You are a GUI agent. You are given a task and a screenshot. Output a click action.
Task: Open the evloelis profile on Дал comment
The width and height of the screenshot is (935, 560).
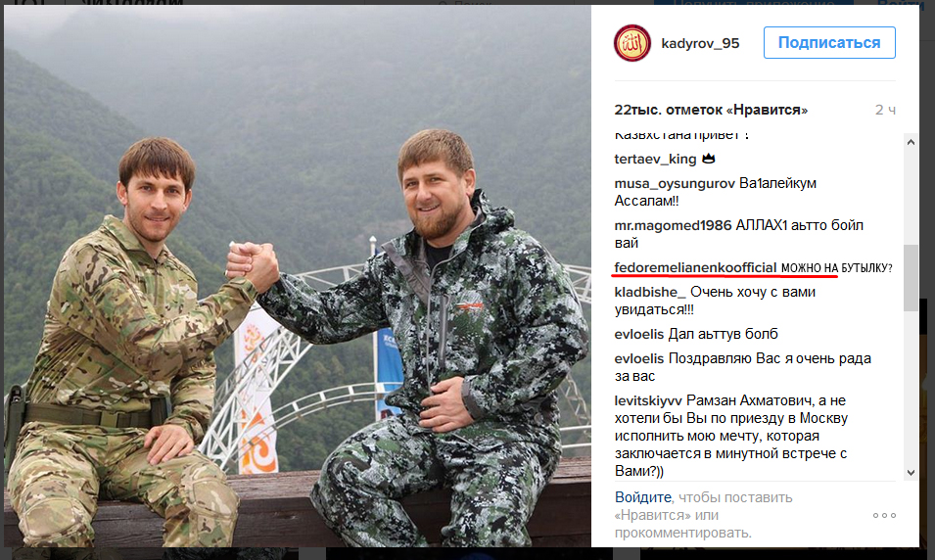click(x=638, y=334)
